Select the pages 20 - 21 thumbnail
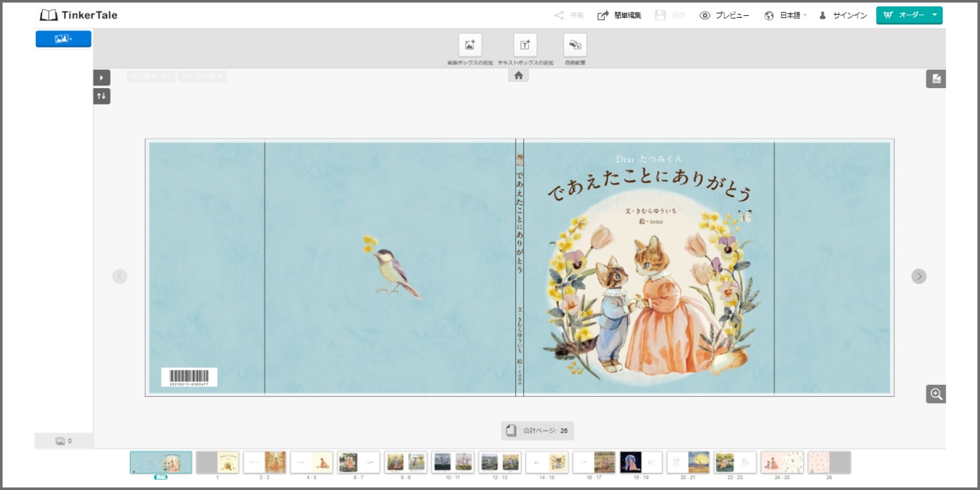The image size is (980, 490). (x=688, y=463)
